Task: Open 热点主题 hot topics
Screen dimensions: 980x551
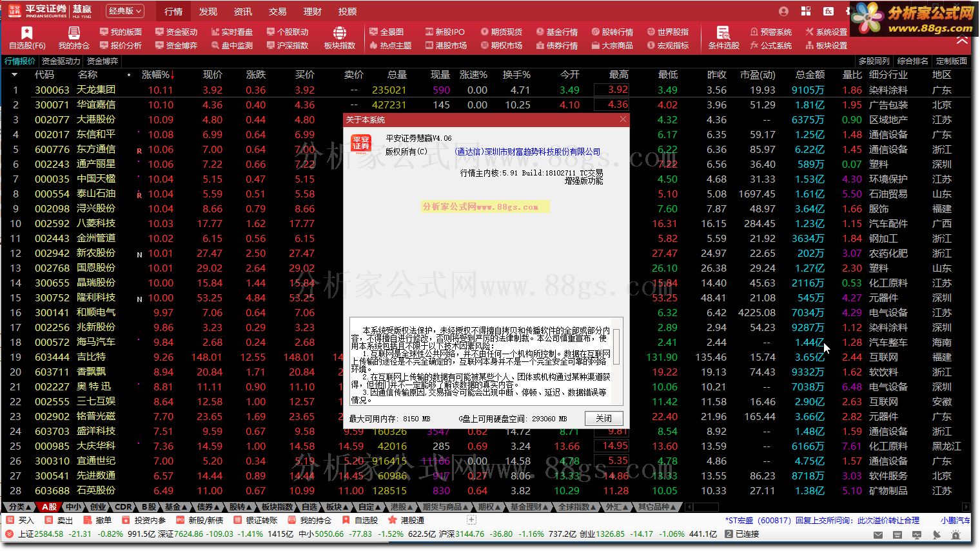Action: coord(390,45)
